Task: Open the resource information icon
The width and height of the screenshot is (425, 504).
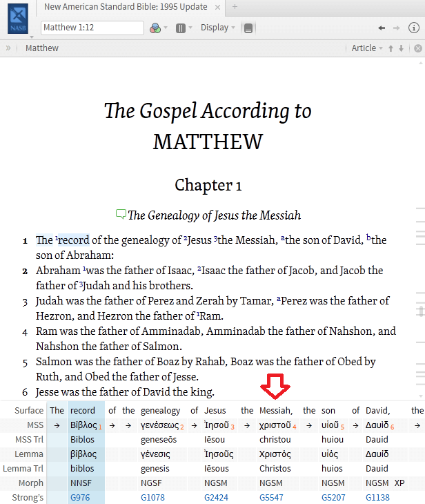Action: (x=414, y=28)
